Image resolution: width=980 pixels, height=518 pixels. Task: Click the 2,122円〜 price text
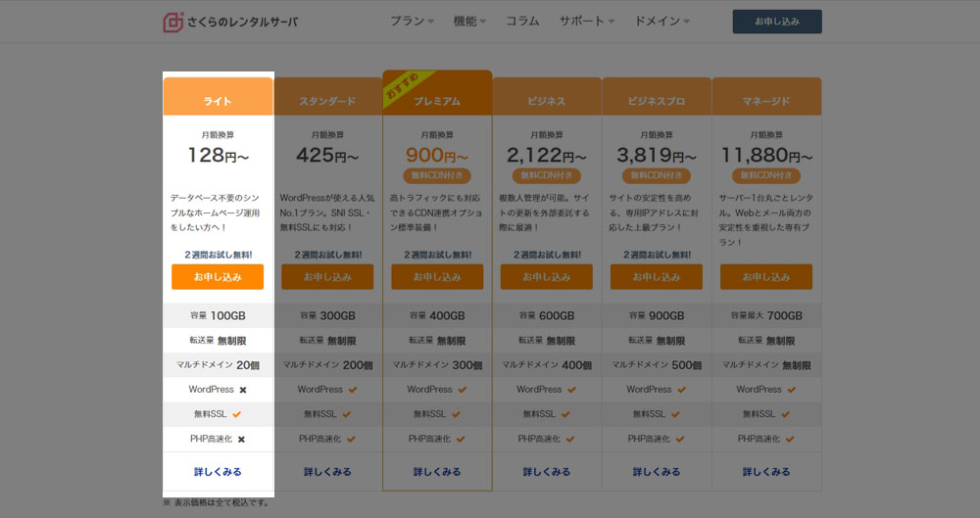click(x=546, y=155)
